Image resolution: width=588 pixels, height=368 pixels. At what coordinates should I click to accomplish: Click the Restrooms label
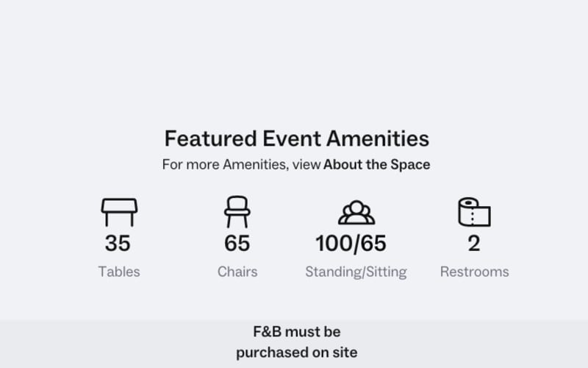pyautogui.click(x=474, y=272)
